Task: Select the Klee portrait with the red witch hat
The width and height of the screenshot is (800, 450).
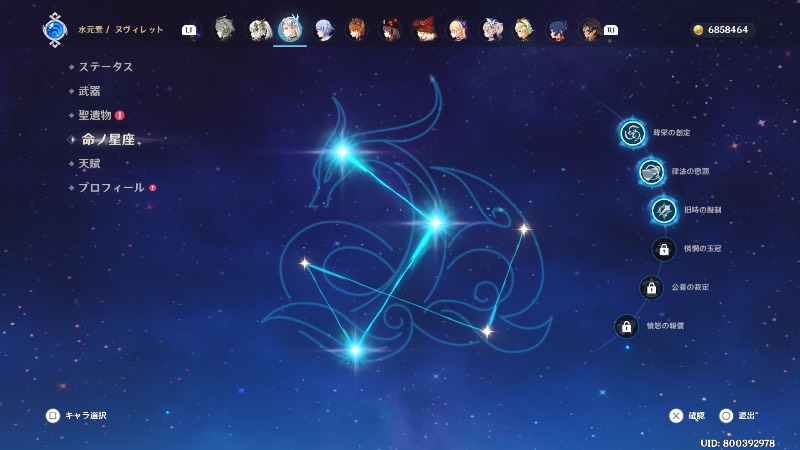Action: point(424,29)
